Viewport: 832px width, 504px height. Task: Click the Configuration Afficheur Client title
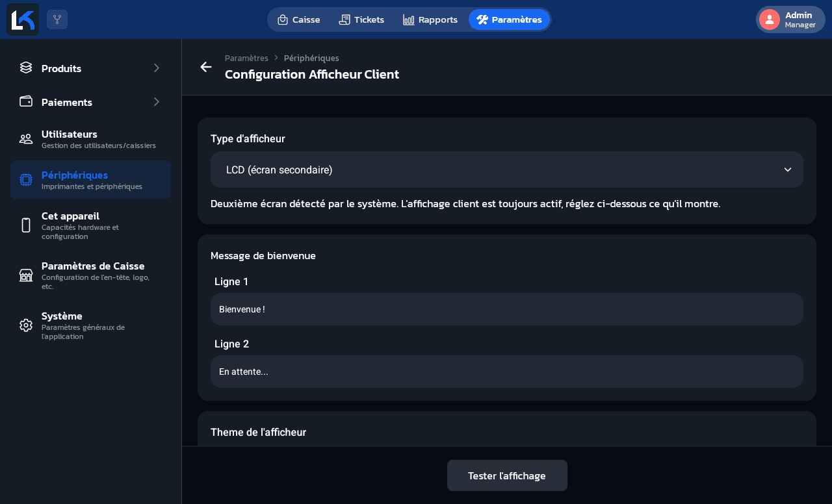[312, 74]
